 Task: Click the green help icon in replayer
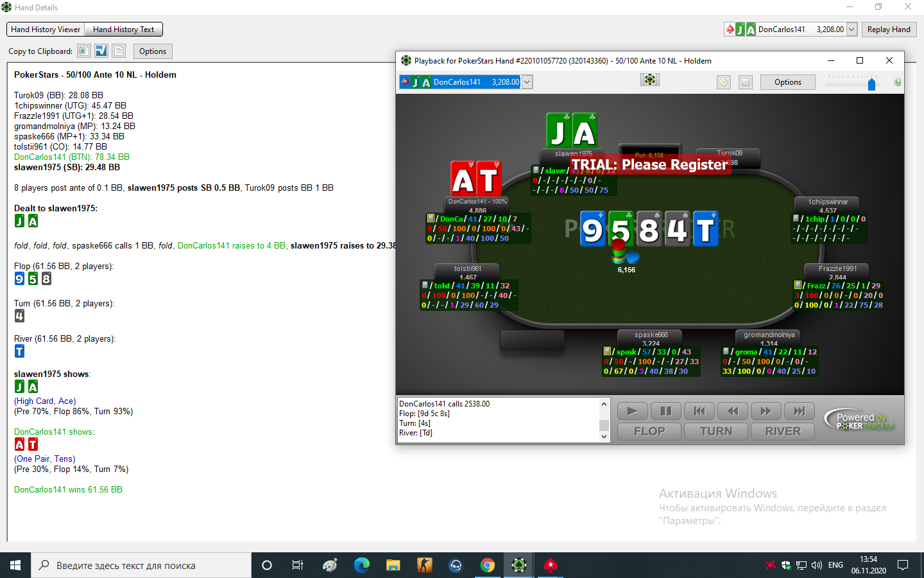point(897,82)
